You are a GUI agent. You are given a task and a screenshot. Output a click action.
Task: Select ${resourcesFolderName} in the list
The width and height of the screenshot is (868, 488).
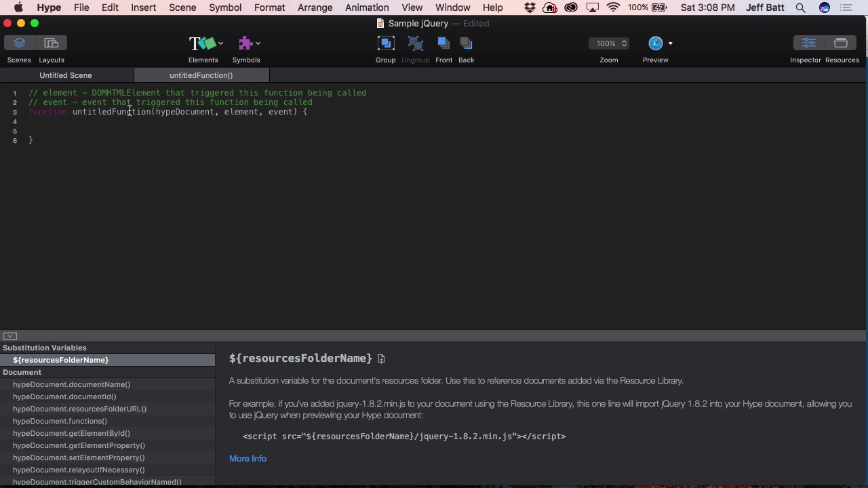coord(107,360)
